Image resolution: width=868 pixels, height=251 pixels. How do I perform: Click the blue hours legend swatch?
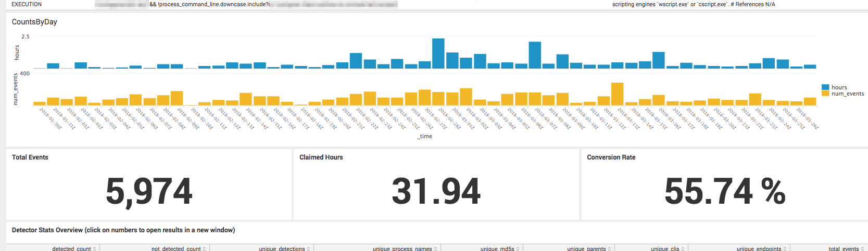(x=825, y=87)
